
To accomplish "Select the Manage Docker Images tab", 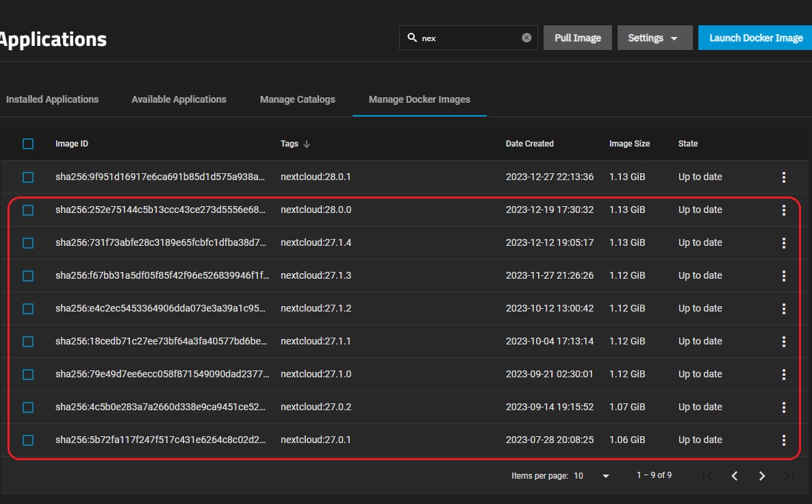I will (x=420, y=99).
